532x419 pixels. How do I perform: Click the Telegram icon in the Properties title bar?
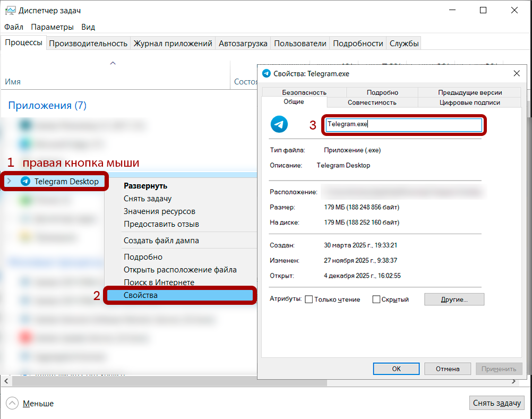267,74
